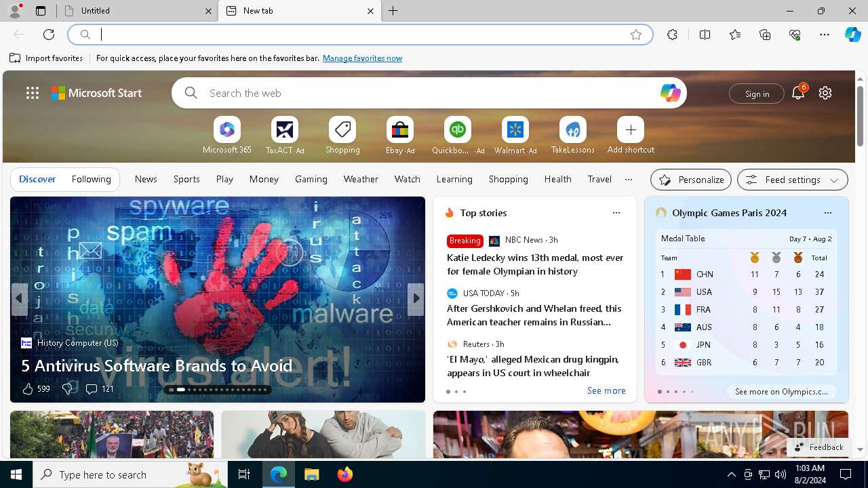This screenshot has height=488, width=868.
Task: Open the Microsoft Start app launcher grid
Action: [x=33, y=93]
